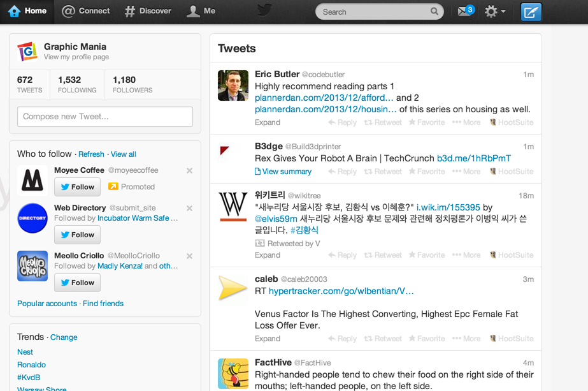Image resolution: width=588 pixels, height=391 pixels.
Task: Dismiss Moyee Coffee suggestion
Action: [189, 170]
